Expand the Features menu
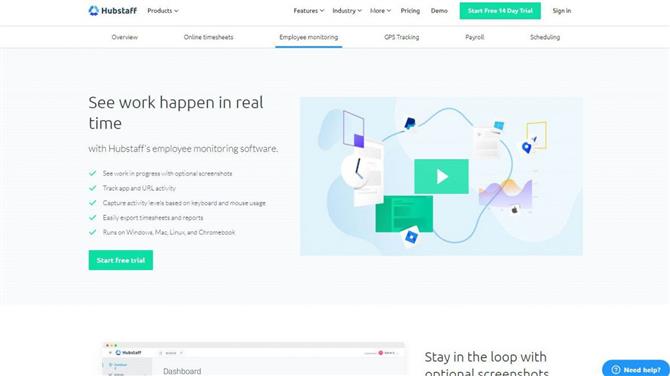The width and height of the screenshot is (670, 376). [309, 11]
